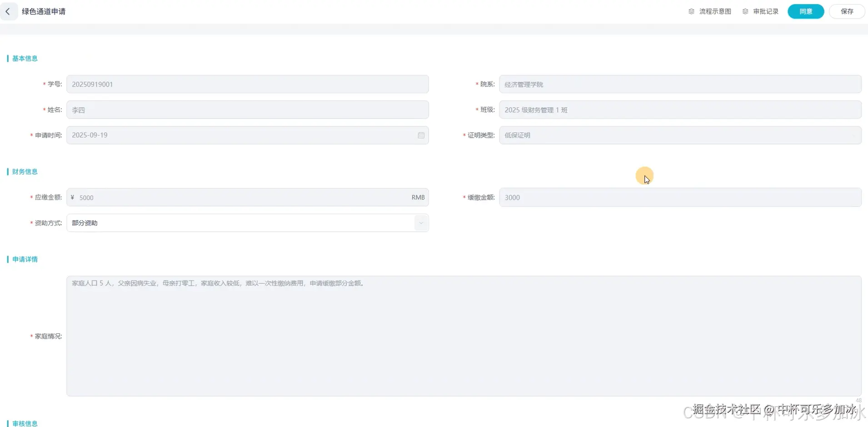Expand the 资助方式 dropdown arrow
This screenshot has width=868, height=427.
click(x=421, y=223)
